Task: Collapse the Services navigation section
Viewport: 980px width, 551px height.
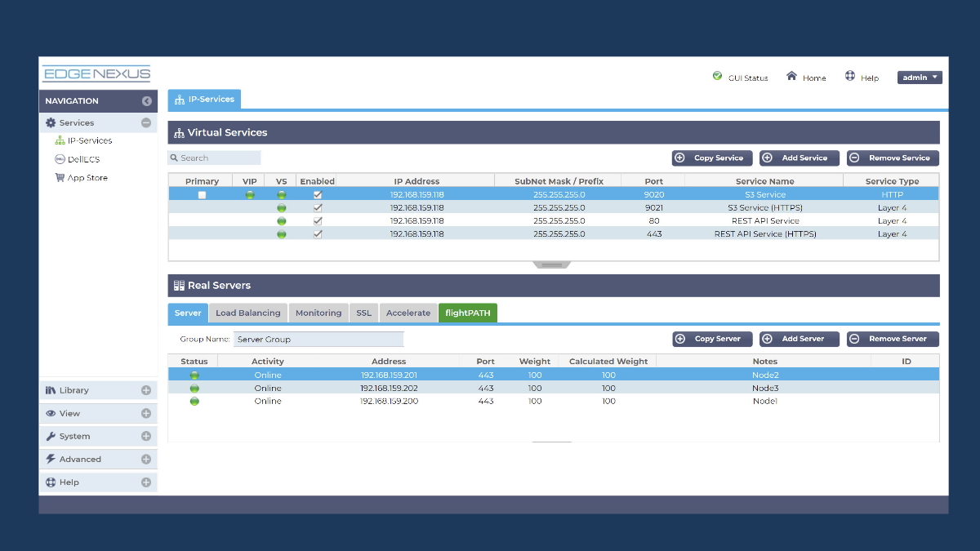Action: [145, 122]
